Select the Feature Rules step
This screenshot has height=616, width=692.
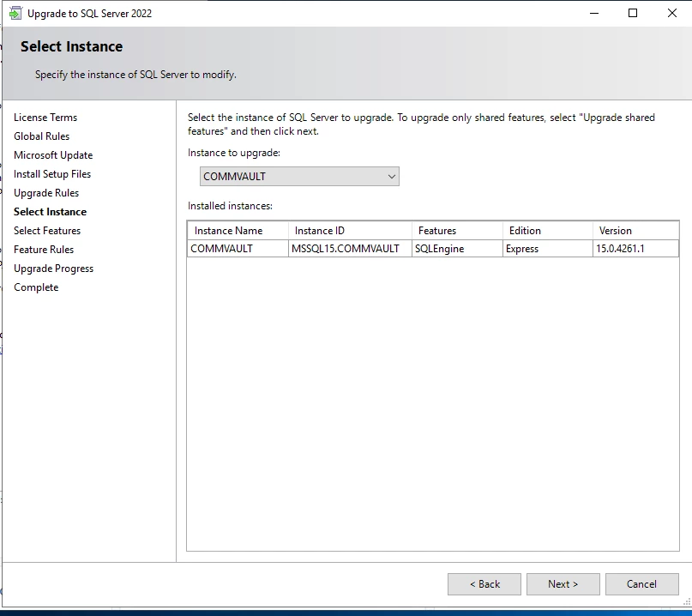coord(44,250)
